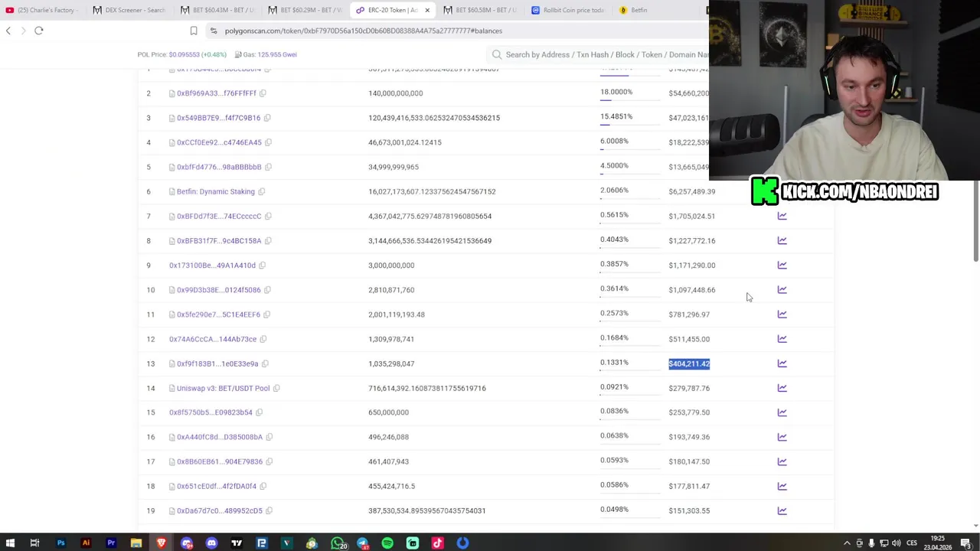Viewport: 980px width, 551px height.
Task: Open WhatsApp from the taskbar
Action: tap(338, 543)
